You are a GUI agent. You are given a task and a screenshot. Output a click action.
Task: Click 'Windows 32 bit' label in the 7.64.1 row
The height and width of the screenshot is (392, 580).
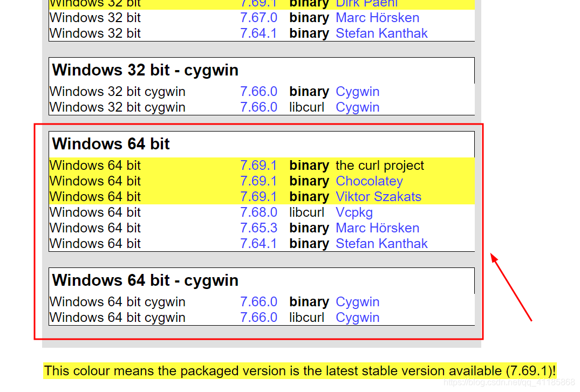pos(95,33)
